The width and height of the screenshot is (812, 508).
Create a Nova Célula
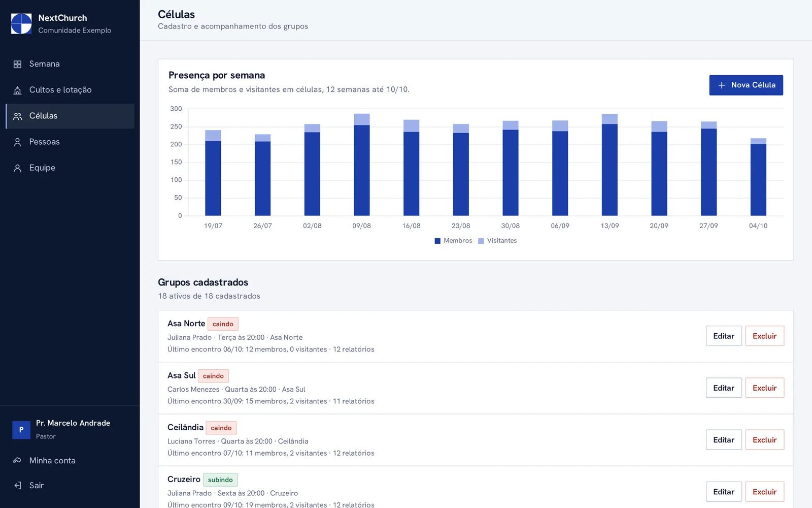(746, 85)
